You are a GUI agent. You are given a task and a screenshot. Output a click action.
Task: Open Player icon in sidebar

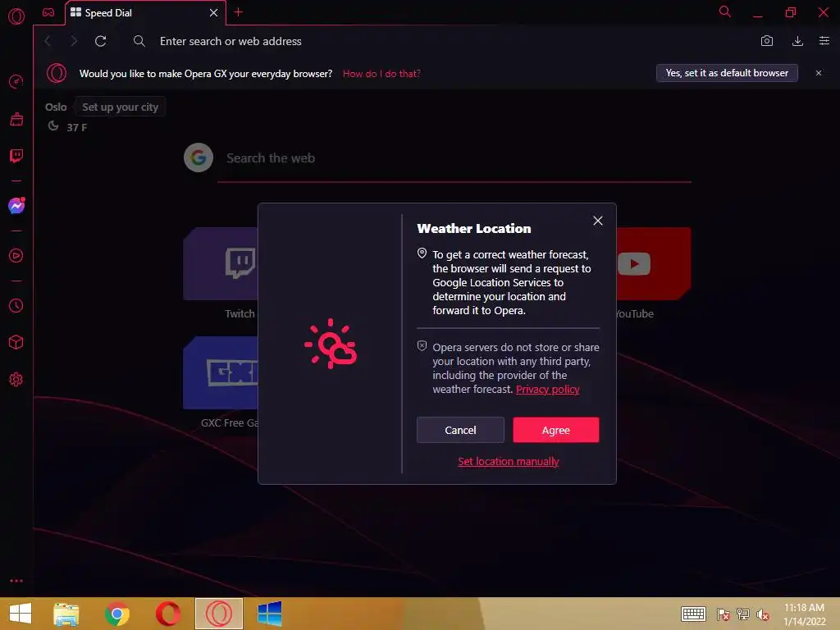click(x=16, y=256)
